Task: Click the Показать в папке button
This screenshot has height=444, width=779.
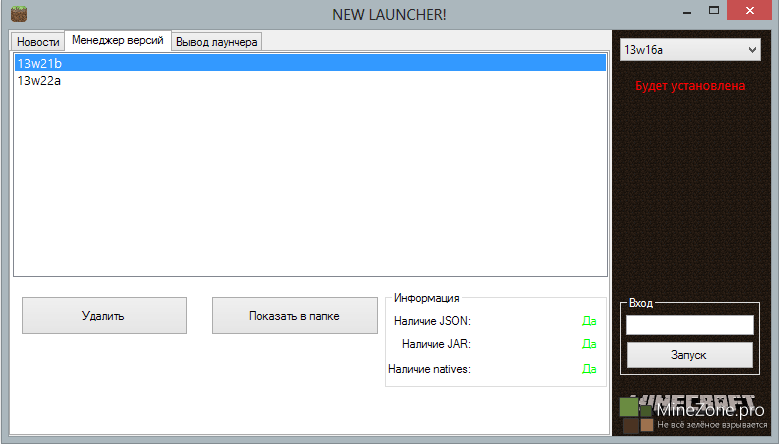Action: click(294, 316)
